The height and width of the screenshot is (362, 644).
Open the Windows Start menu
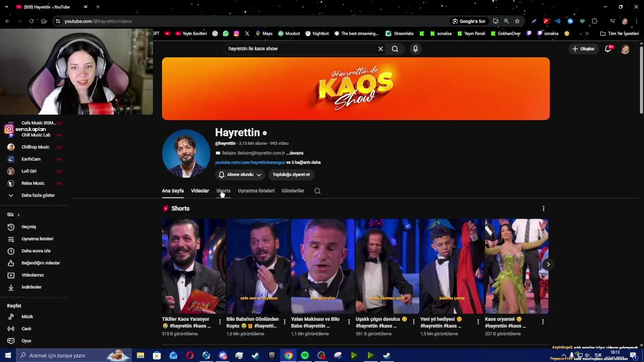point(8,355)
